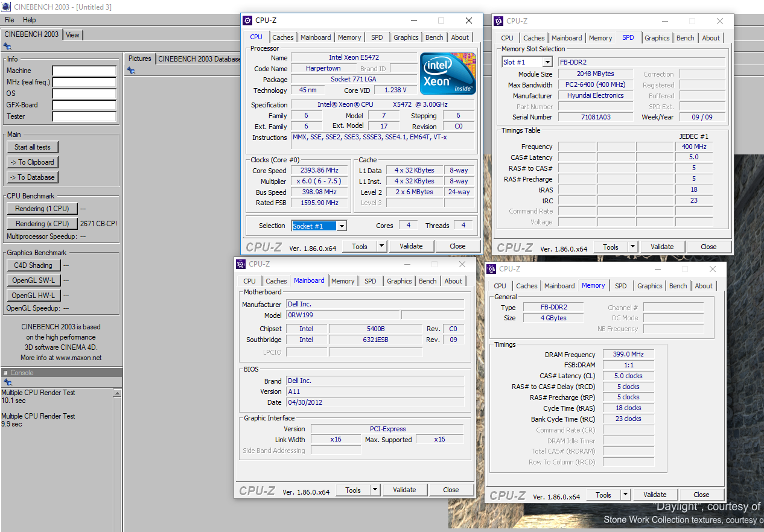The width and height of the screenshot is (764, 532).
Task: Open Graphics tab in SPD window
Action: pos(657,38)
